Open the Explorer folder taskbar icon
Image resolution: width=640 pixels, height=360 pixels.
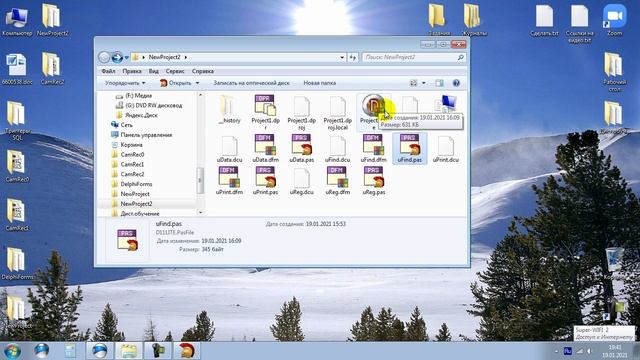click(128, 351)
